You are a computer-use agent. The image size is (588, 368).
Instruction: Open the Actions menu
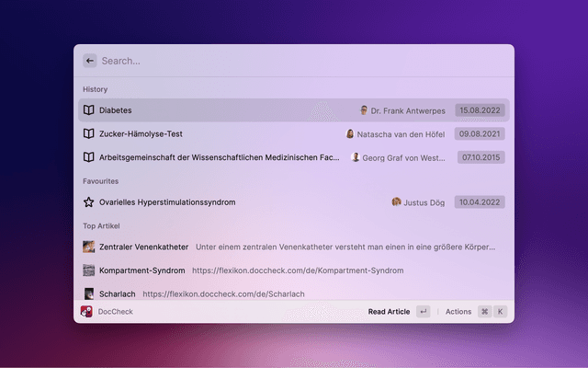click(458, 312)
